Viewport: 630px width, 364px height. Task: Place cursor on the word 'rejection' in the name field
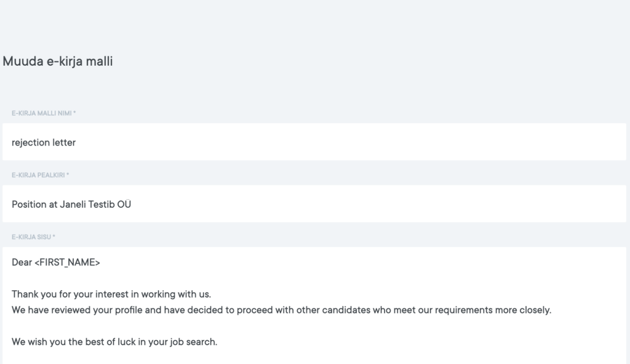pyautogui.click(x=30, y=143)
